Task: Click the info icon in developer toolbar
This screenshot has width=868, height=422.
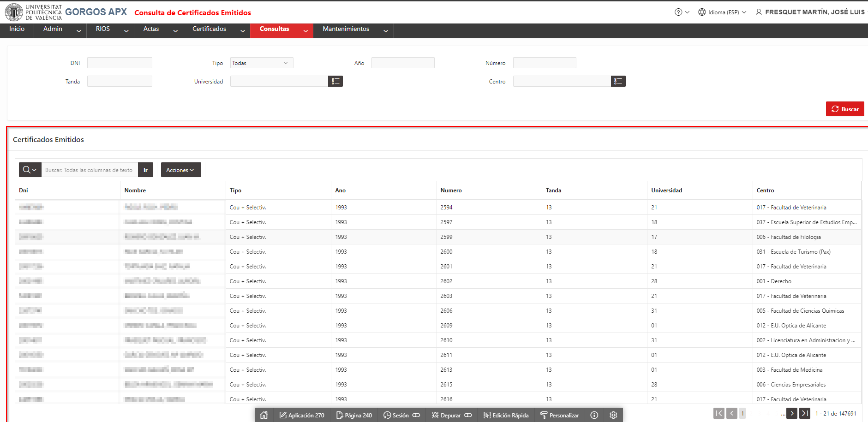Action: click(594, 415)
